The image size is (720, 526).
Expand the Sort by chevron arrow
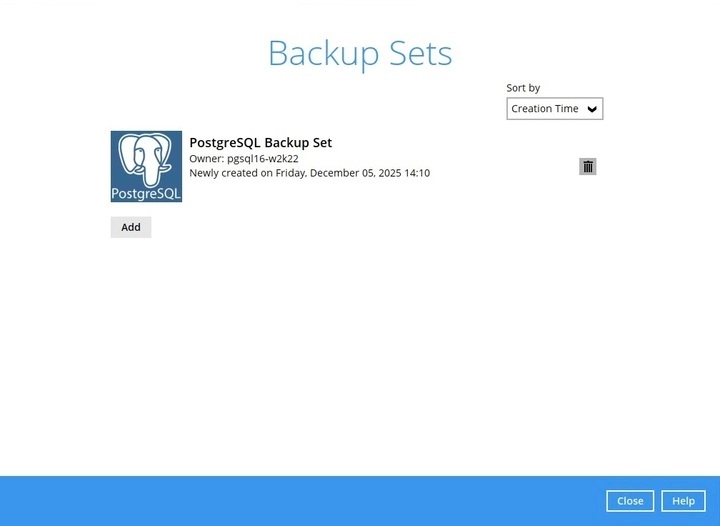(x=592, y=109)
